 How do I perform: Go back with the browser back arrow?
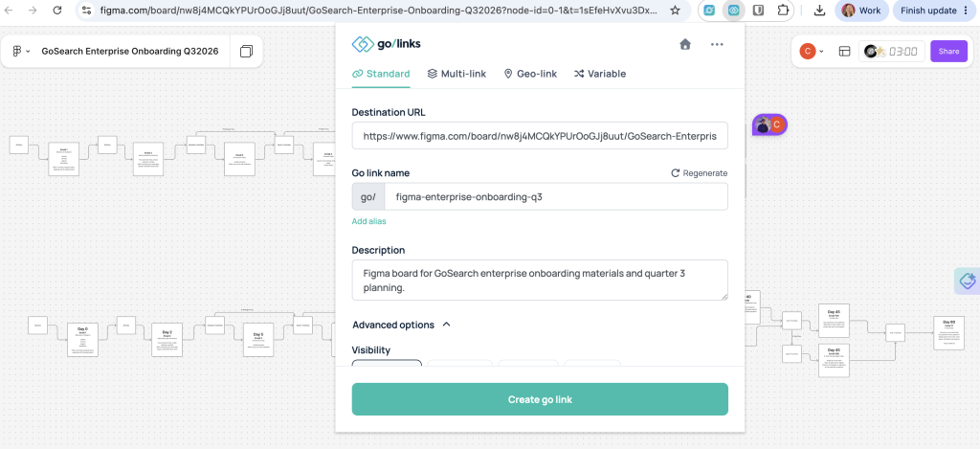click(10, 10)
